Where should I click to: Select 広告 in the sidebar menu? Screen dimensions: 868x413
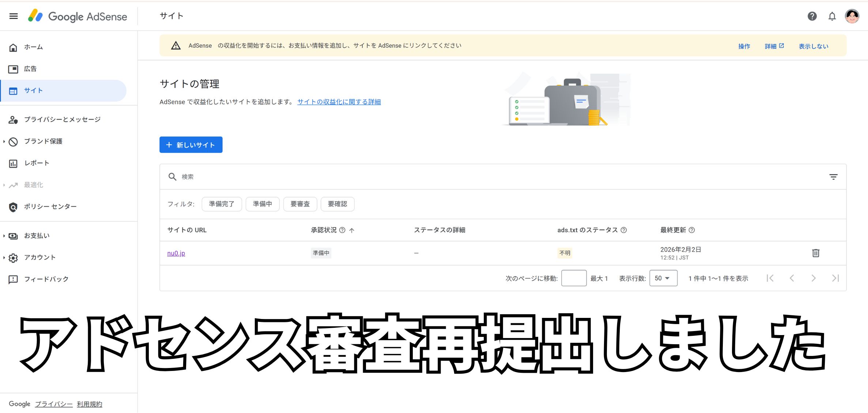(x=31, y=69)
